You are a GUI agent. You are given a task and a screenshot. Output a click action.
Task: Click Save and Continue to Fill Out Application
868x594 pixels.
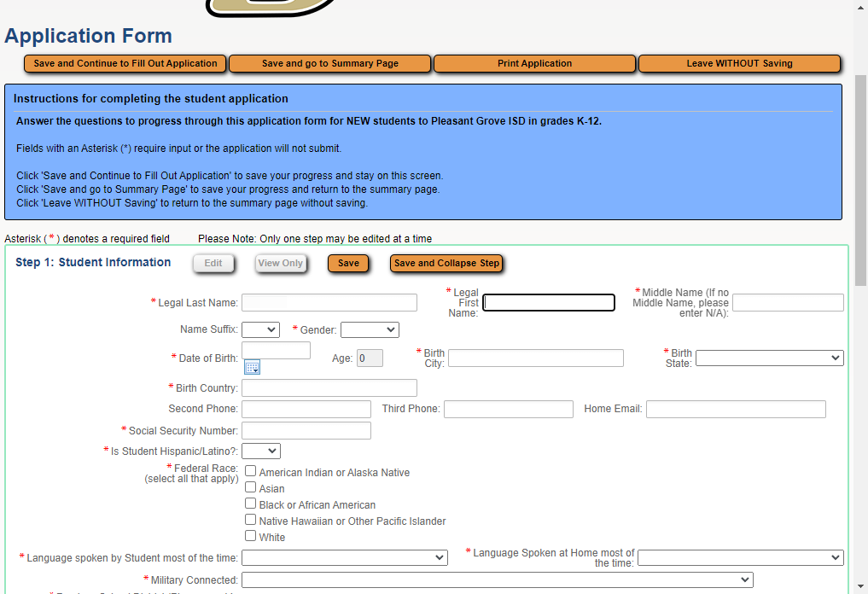[x=125, y=64]
